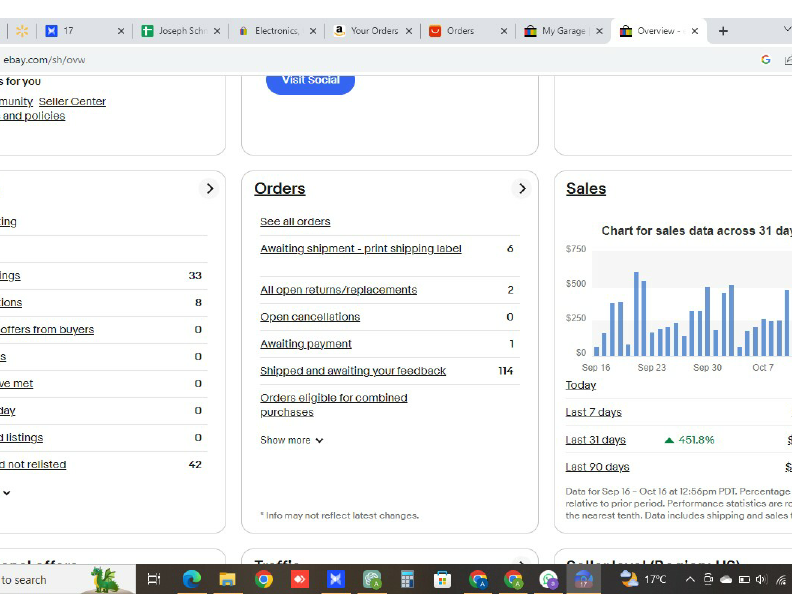
Task: Click the tallest sales bar near Sep 23
Action: pos(636,314)
